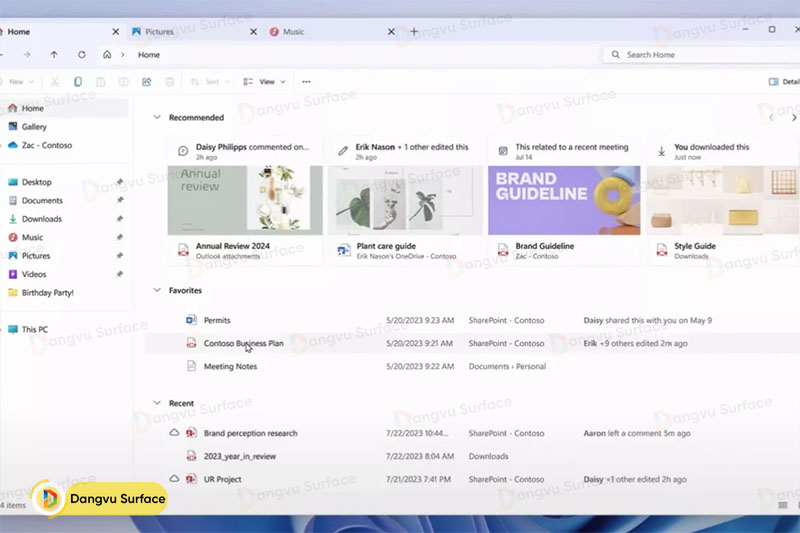Open the Sort dropdown menu

coord(210,82)
